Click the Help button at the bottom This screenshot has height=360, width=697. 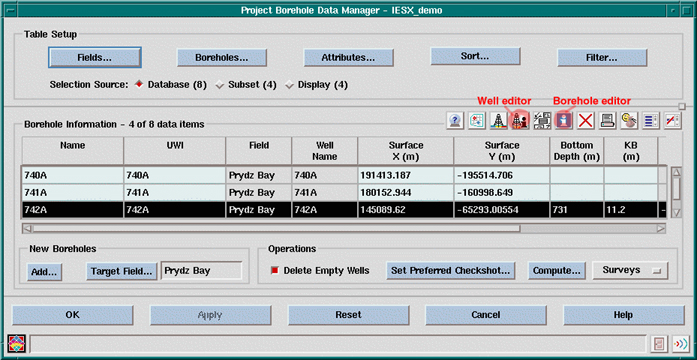(624, 315)
